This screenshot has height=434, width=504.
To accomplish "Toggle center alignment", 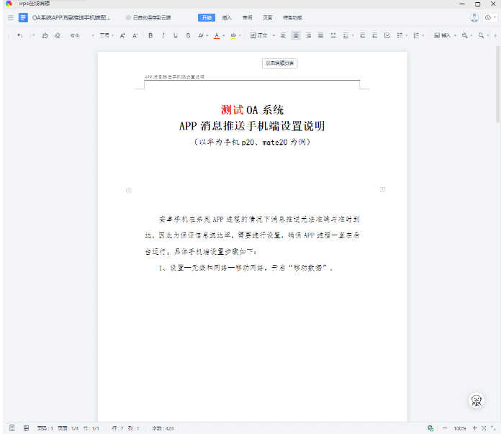I will click(x=296, y=35).
